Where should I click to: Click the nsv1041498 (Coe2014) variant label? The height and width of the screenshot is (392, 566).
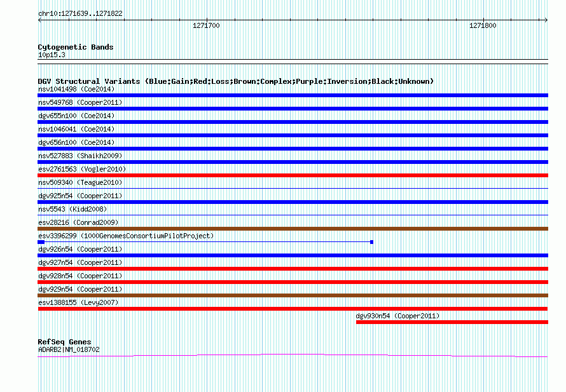(76, 89)
